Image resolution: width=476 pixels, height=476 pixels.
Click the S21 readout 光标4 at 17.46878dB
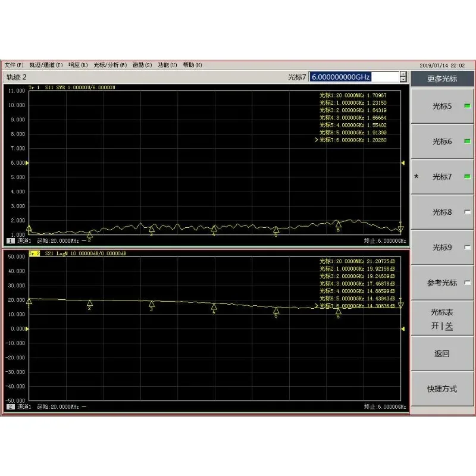(357, 284)
